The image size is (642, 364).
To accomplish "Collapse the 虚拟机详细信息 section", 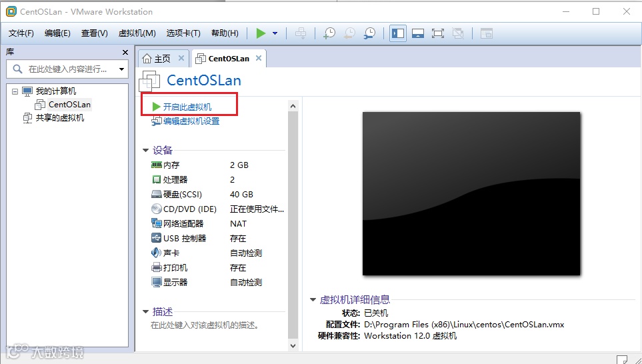I will tap(313, 300).
